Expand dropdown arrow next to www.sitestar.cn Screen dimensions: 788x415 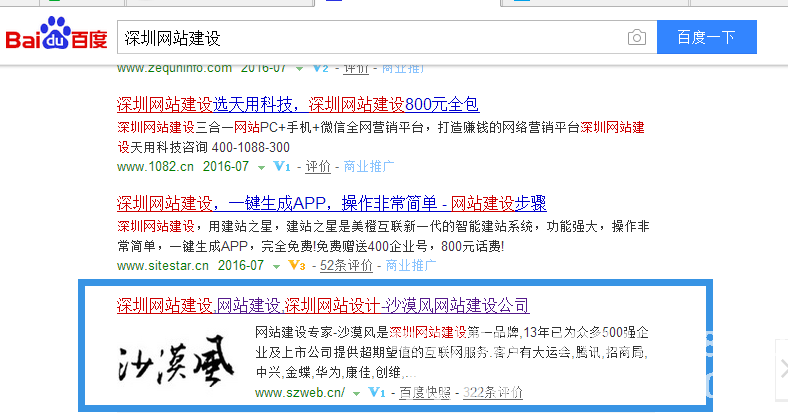pos(276,267)
